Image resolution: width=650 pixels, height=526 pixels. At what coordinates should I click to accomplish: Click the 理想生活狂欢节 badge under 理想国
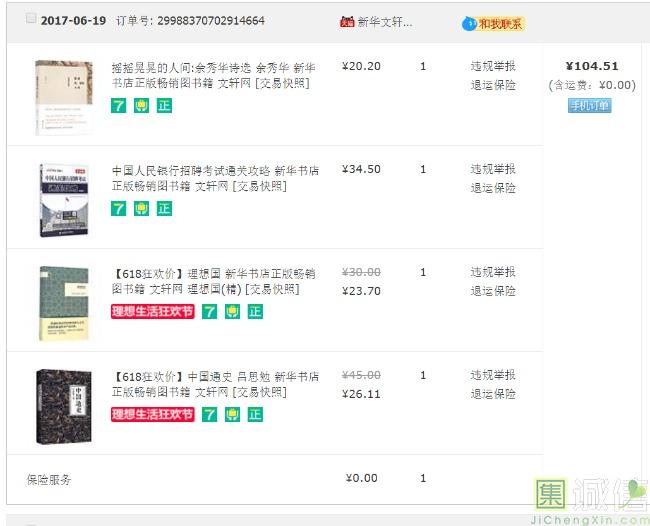tap(152, 311)
